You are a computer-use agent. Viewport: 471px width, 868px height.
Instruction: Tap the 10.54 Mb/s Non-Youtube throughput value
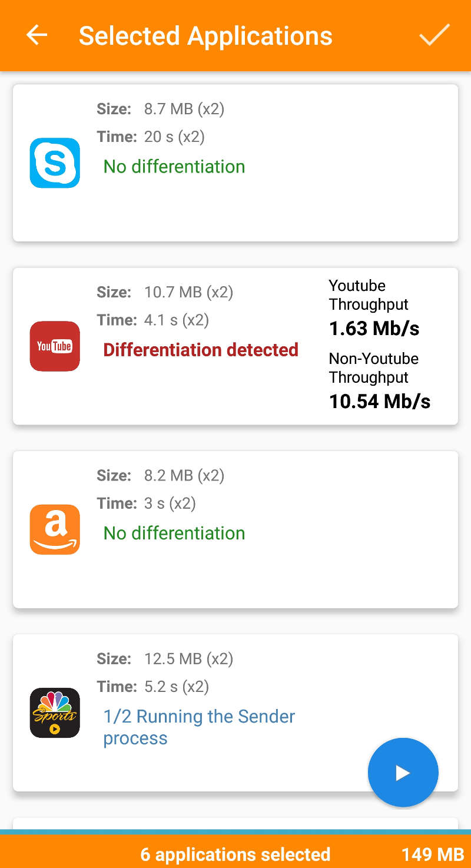[x=380, y=402]
